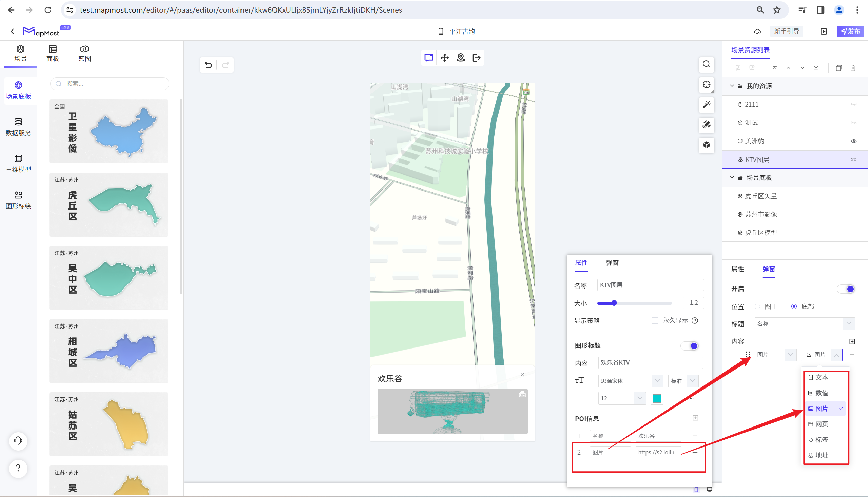The image size is (868, 497).
Task: Select the 虎丘区 basemap thumbnail
Action: pyautogui.click(x=109, y=204)
